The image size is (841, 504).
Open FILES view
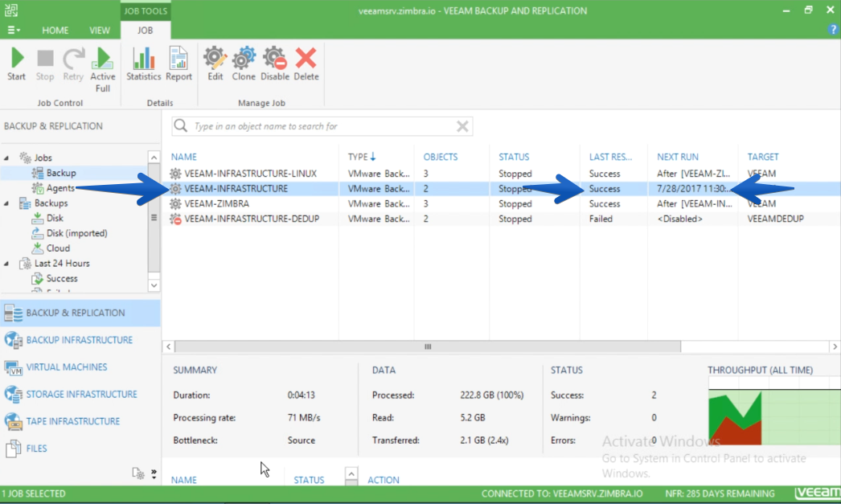tap(80, 449)
